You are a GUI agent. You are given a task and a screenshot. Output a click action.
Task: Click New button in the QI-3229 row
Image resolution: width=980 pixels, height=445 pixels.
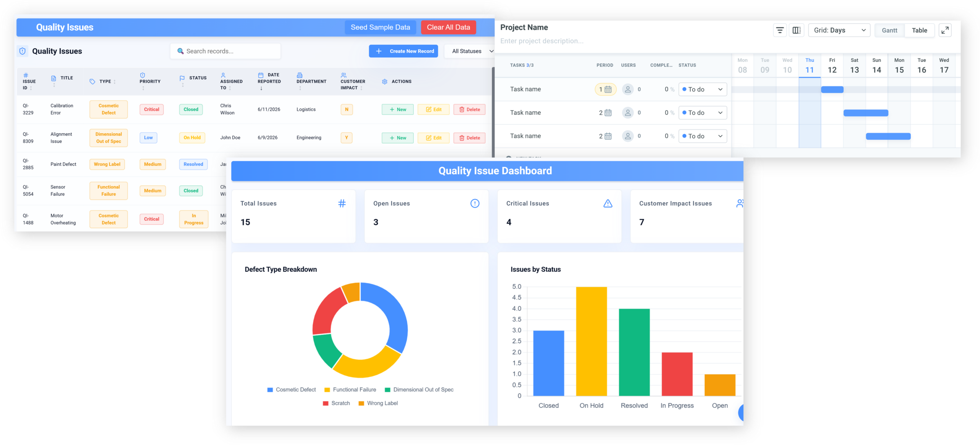click(397, 110)
